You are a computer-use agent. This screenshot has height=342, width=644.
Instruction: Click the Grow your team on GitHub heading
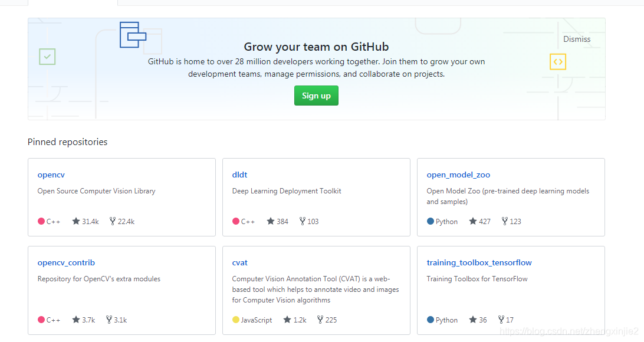point(316,47)
